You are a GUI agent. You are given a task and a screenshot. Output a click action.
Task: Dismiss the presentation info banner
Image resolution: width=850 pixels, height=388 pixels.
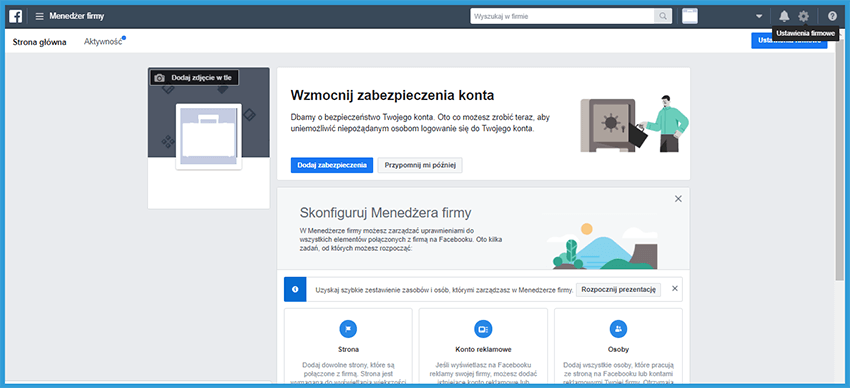click(675, 288)
